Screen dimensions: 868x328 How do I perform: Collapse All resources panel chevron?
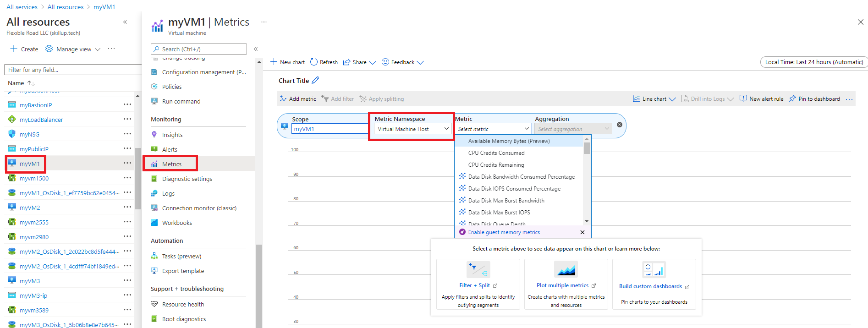125,22
